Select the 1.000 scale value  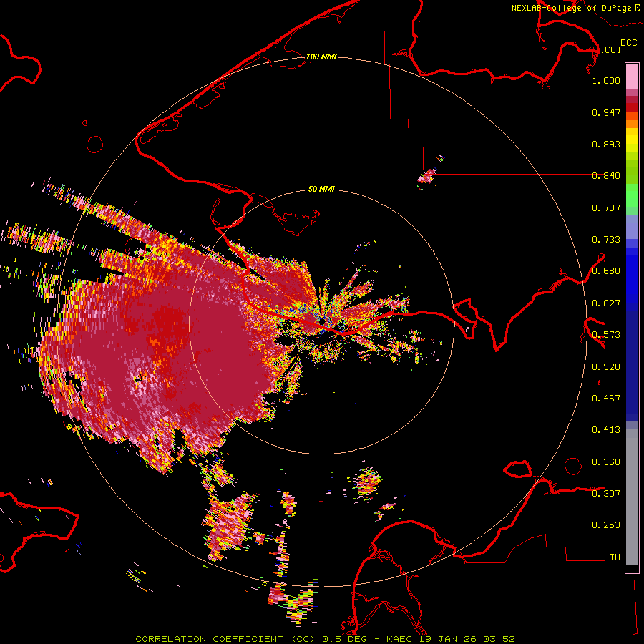(x=606, y=80)
